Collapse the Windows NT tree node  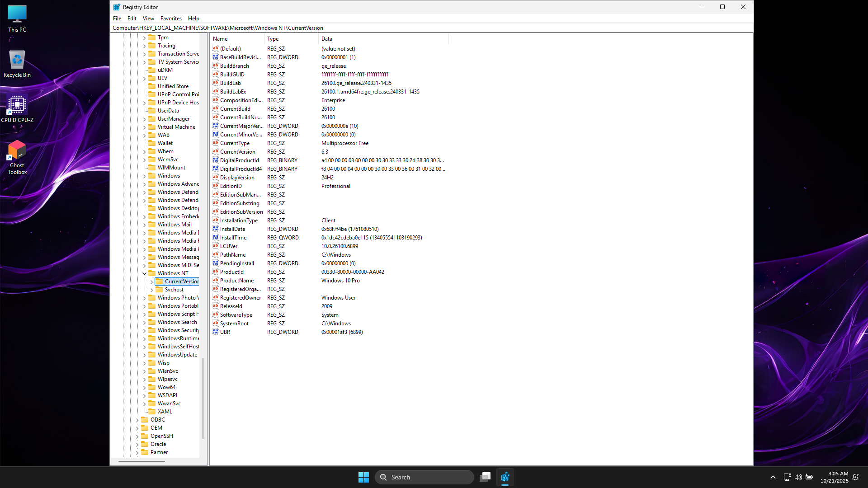tap(145, 273)
